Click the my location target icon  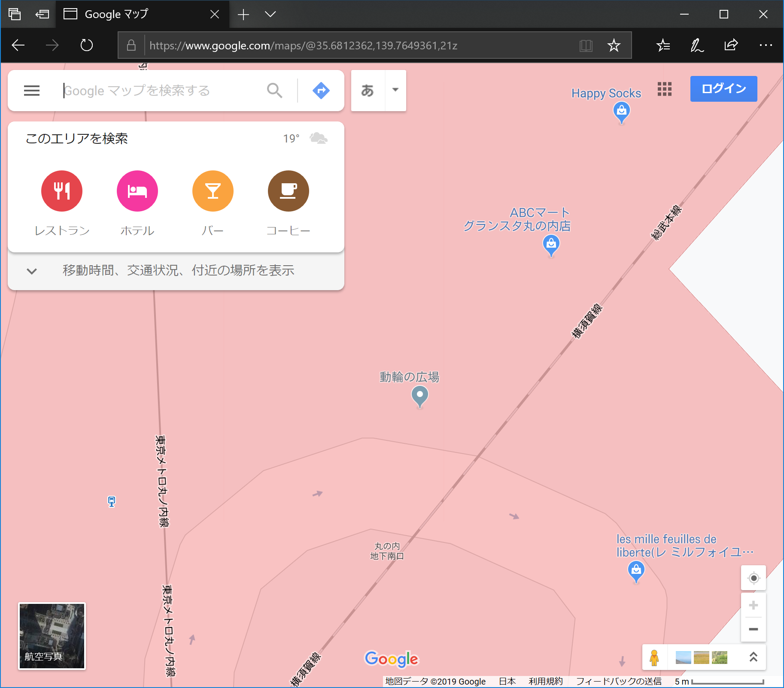(754, 578)
